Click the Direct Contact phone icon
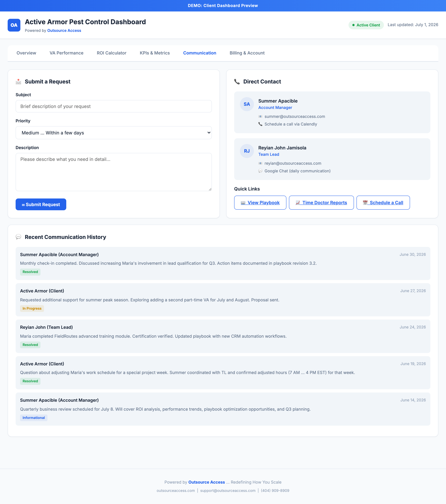446x504 pixels. [x=237, y=82]
